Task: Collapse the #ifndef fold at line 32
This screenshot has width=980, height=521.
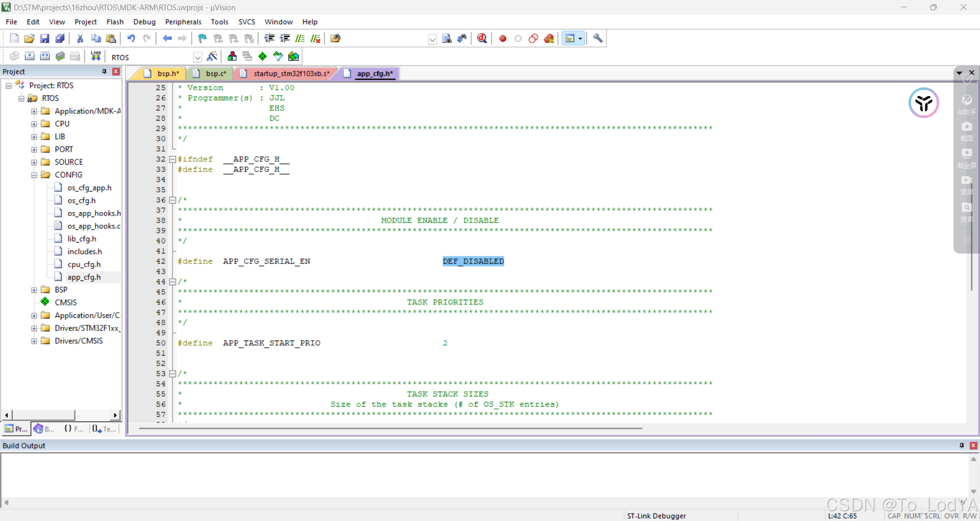Action: point(173,159)
